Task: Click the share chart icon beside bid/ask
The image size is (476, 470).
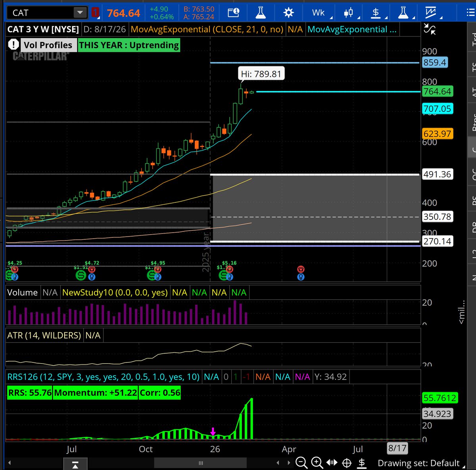Action: click(233, 13)
